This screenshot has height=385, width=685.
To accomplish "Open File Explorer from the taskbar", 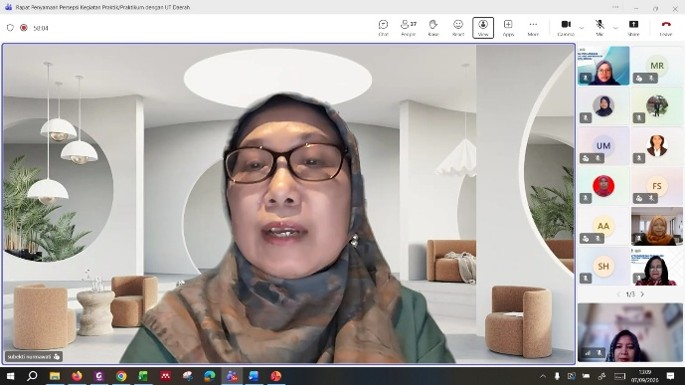I will (x=55, y=376).
